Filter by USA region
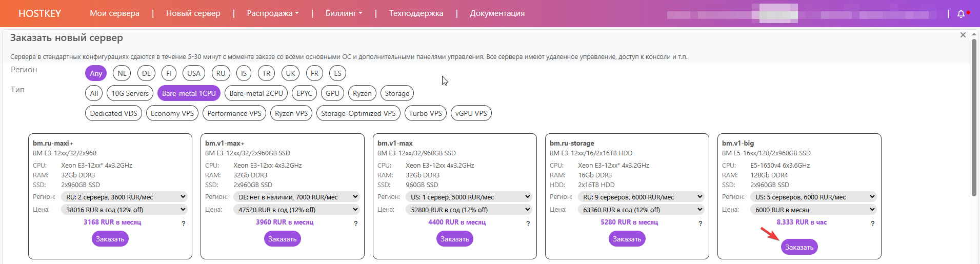 tap(194, 73)
